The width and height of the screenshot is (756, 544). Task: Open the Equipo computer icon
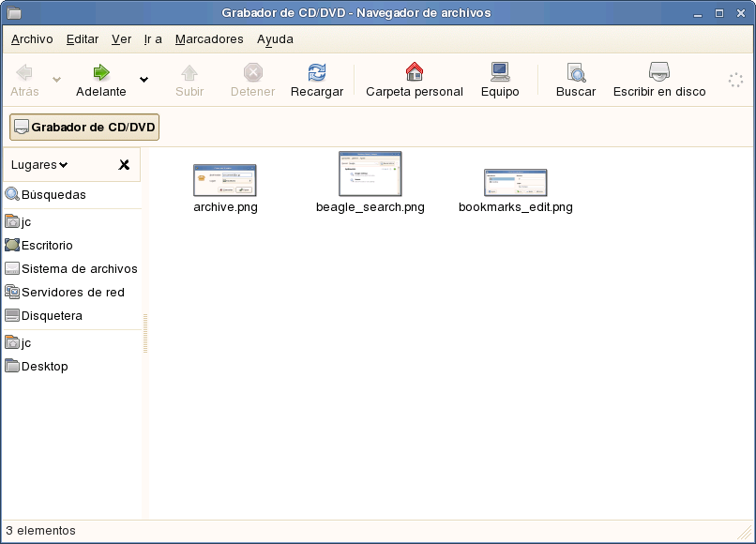[500, 72]
